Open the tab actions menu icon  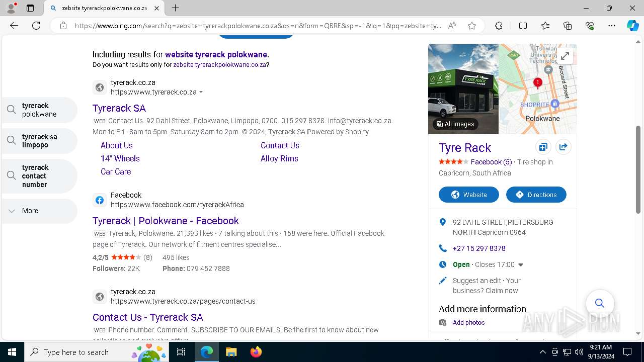[x=30, y=8]
